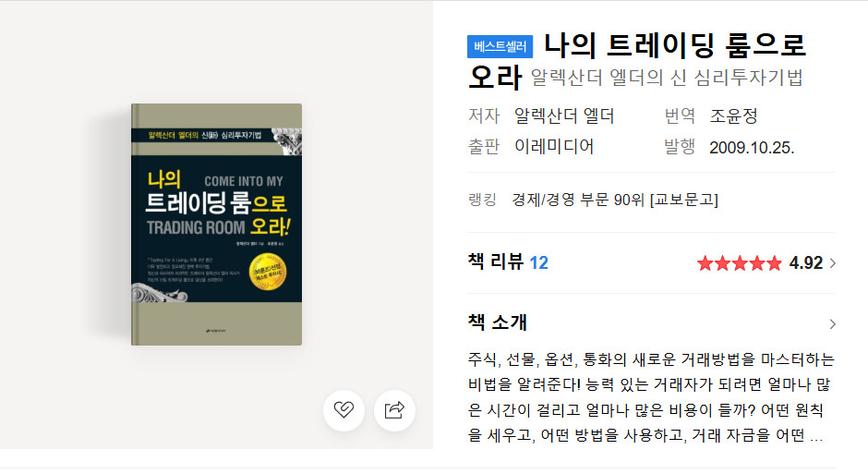The width and height of the screenshot is (868, 474).
Task: Click the 베스트셀러 blue badge
Action: click(500, 46)
